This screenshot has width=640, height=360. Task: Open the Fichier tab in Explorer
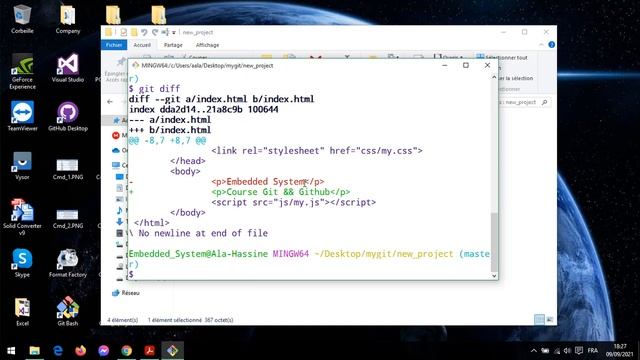tap(114, 45)
